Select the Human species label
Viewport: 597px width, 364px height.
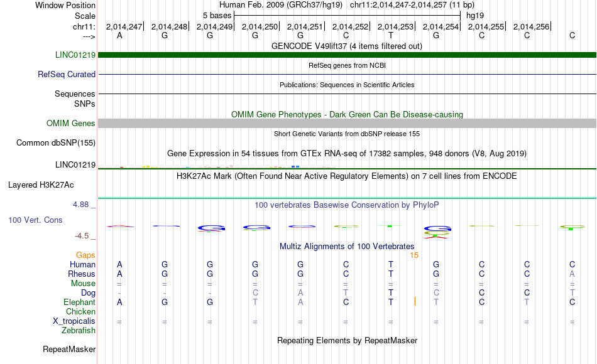[x=82, y=264]
